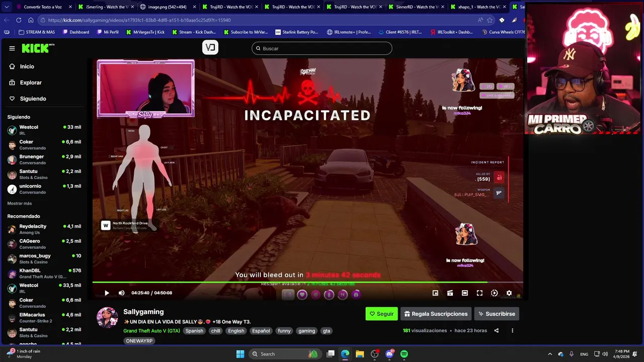Add page to favorites star

point(490,20)
